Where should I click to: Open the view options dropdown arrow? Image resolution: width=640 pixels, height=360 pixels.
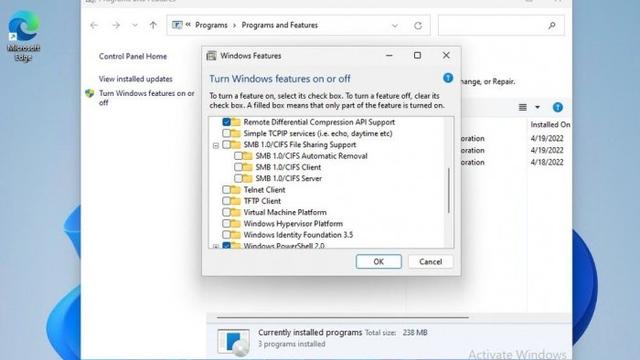(x=538, y=107)
